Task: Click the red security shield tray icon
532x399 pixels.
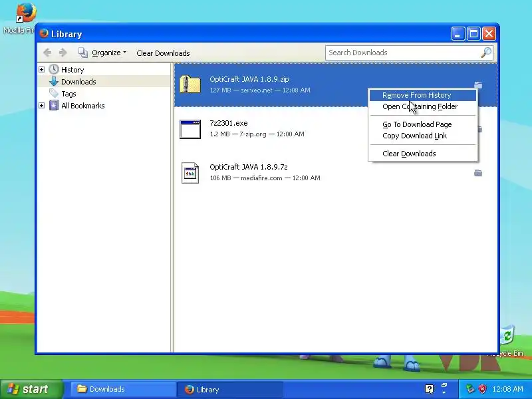Action: (x=482, y=389)
